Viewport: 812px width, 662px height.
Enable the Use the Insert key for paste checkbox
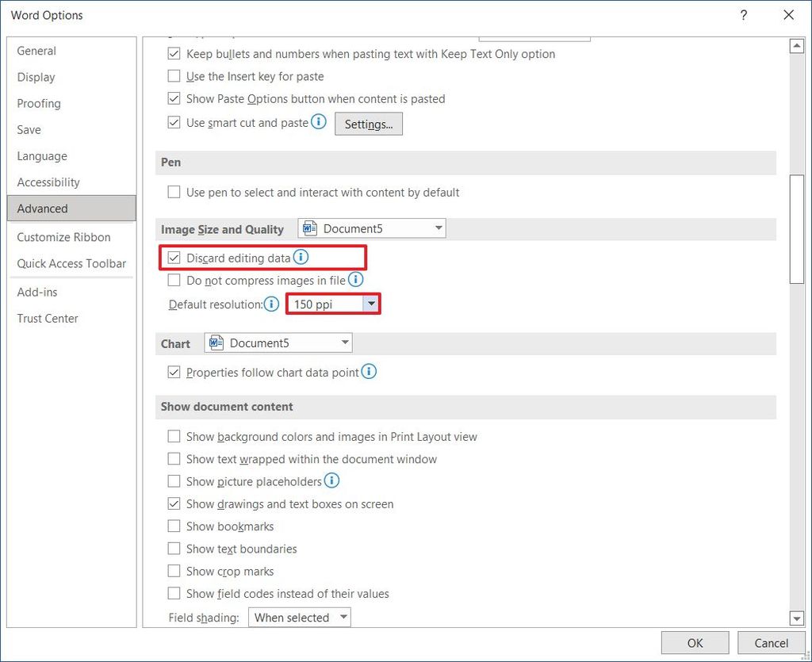point(173,76)
